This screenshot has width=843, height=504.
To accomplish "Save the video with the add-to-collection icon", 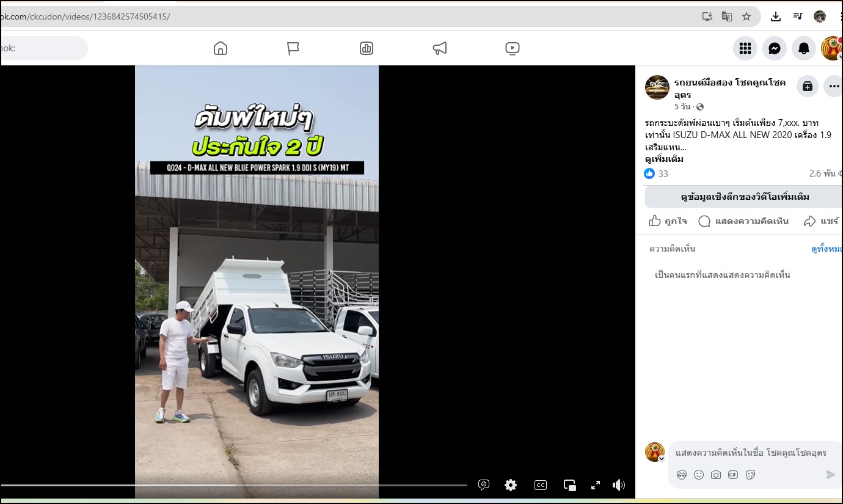I will pyautogui.click(x=807, y=87).
